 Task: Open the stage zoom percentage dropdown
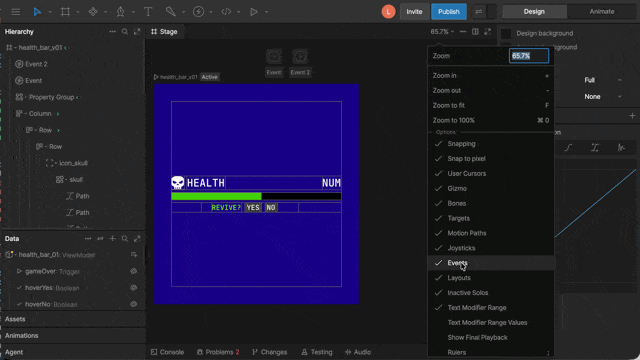coord(442,31)
